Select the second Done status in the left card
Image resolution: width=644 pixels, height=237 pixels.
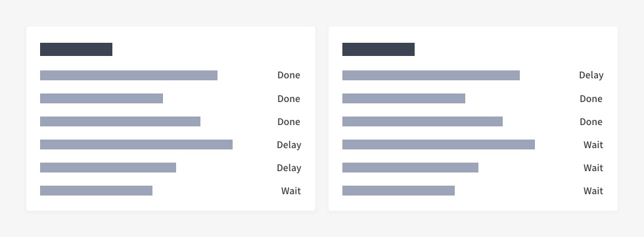click(288, 99)
